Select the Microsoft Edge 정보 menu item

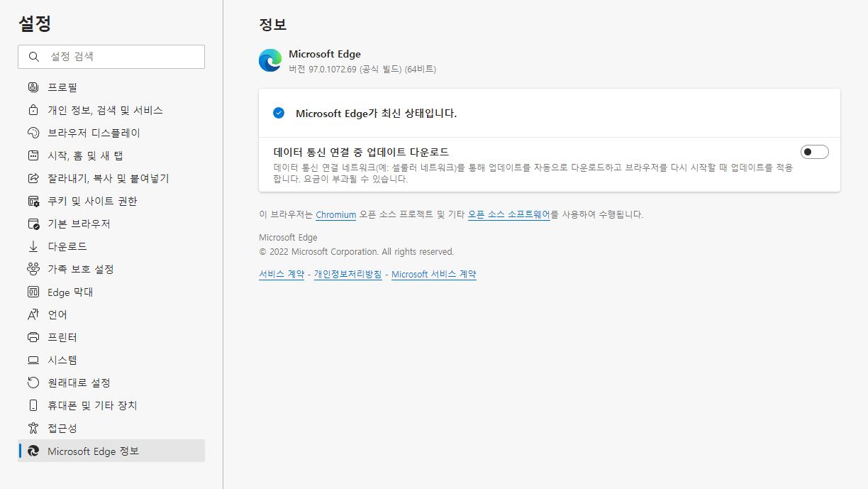point(111,451)
